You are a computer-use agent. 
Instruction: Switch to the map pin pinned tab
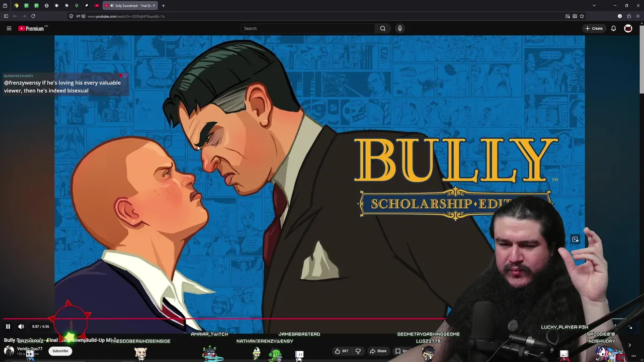76,6
